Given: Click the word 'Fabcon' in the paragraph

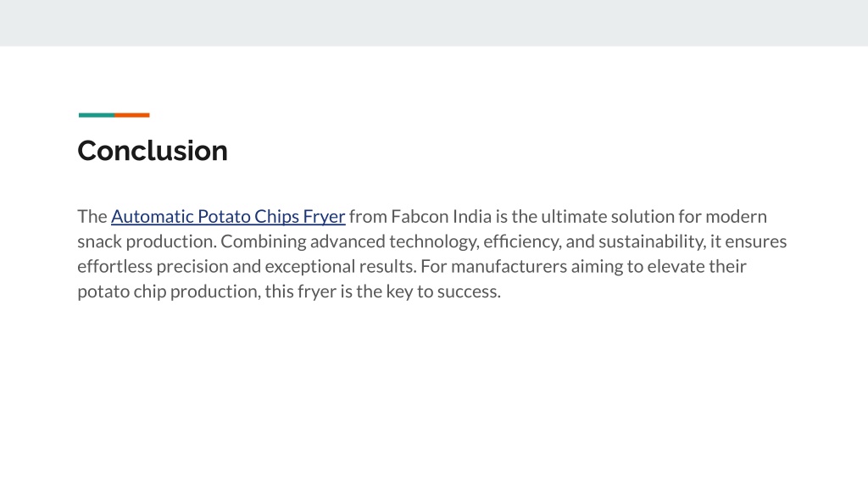Looking at the screenshot, I should coord(420,216).
